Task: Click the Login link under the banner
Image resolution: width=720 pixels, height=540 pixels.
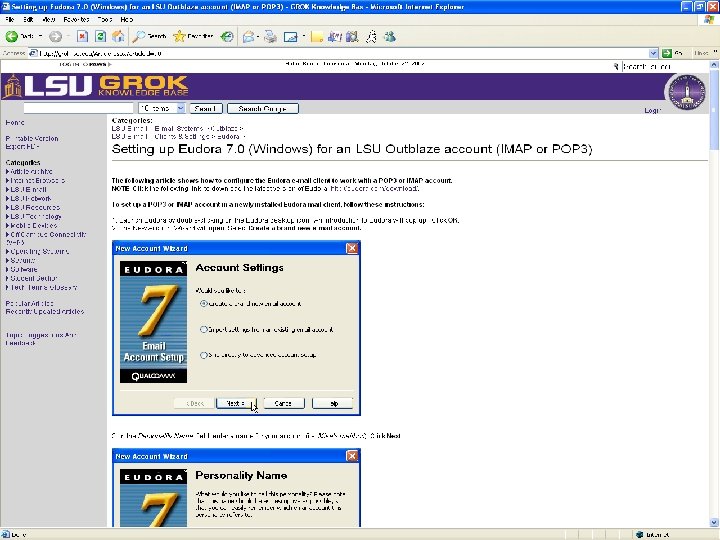Action: (652, 110)
